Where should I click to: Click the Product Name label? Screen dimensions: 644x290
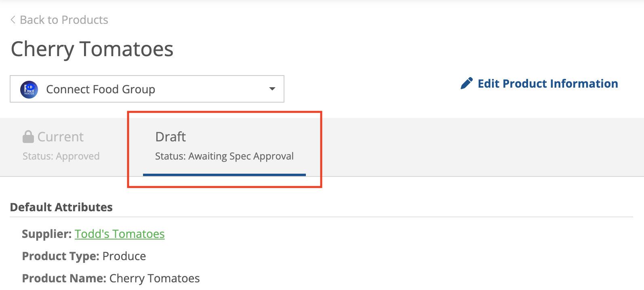(64, 278)
